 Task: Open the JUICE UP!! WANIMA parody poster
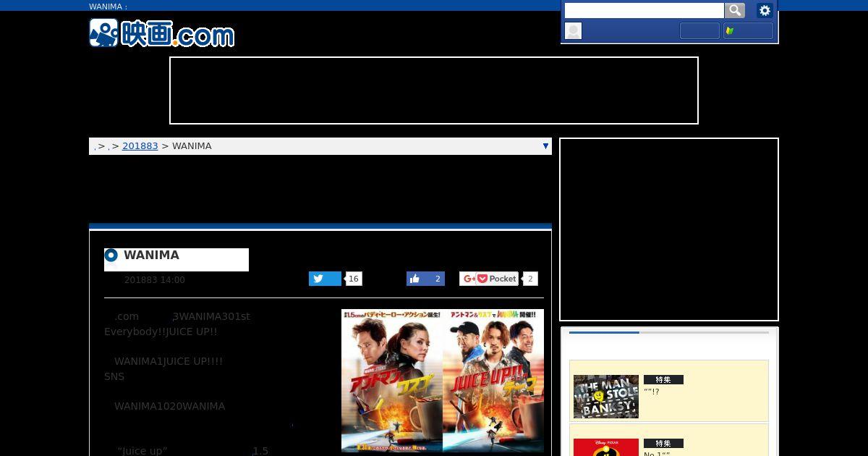[x=493, y=381]
